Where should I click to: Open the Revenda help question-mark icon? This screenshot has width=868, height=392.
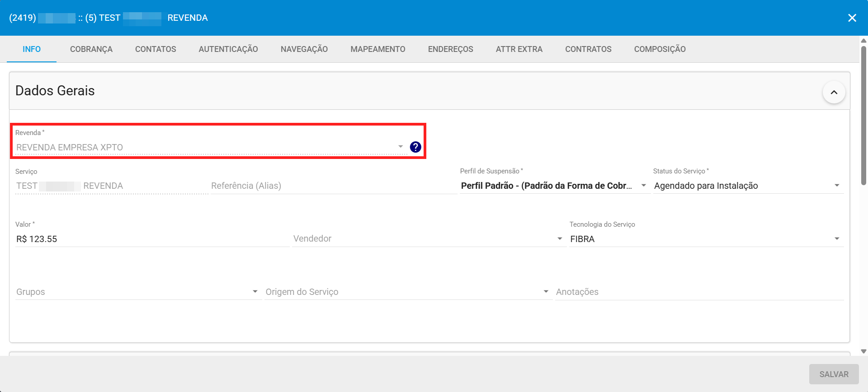point(415,147)
